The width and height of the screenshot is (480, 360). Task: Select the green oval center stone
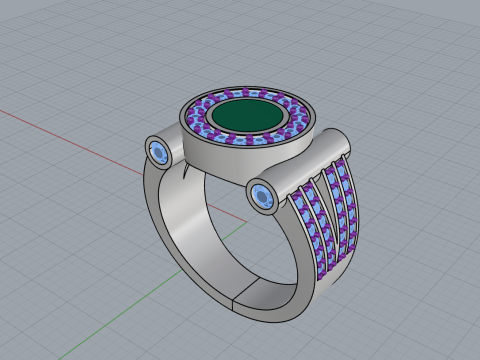pyautogui.click(x=247, y=115)
